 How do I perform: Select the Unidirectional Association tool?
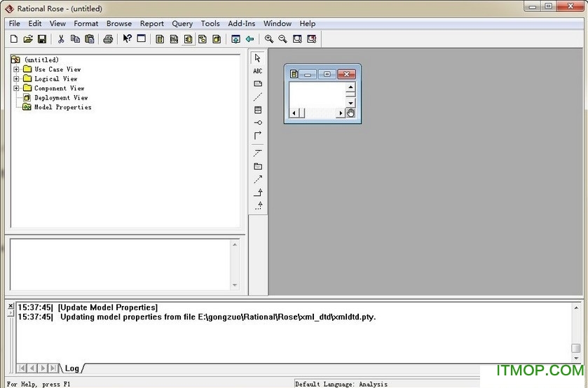[258, 135]
